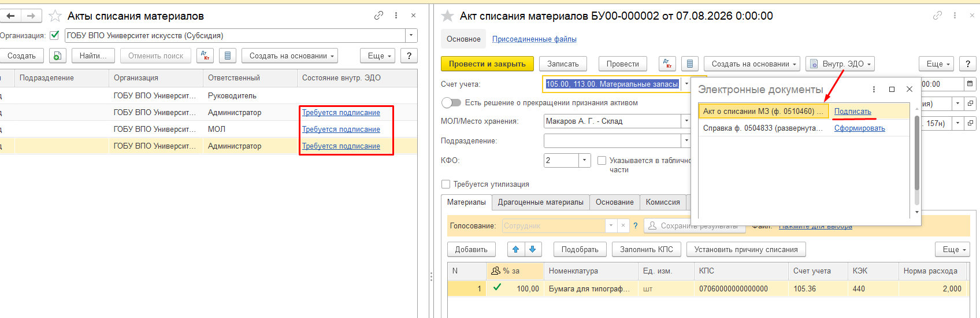Open the Дт/Кт postings icon in the left list toolbar
The height and width of the screenshot is (318, 980).
(x=205, y=56)
